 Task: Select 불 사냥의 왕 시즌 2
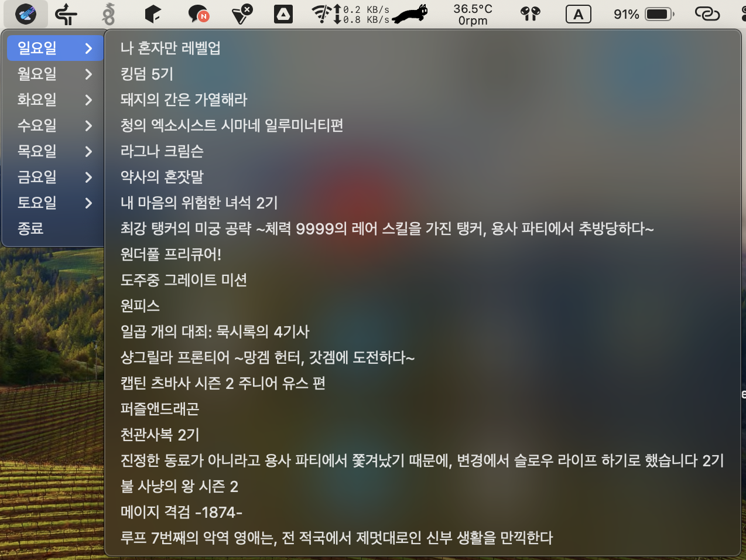click(x=422, y=486)
